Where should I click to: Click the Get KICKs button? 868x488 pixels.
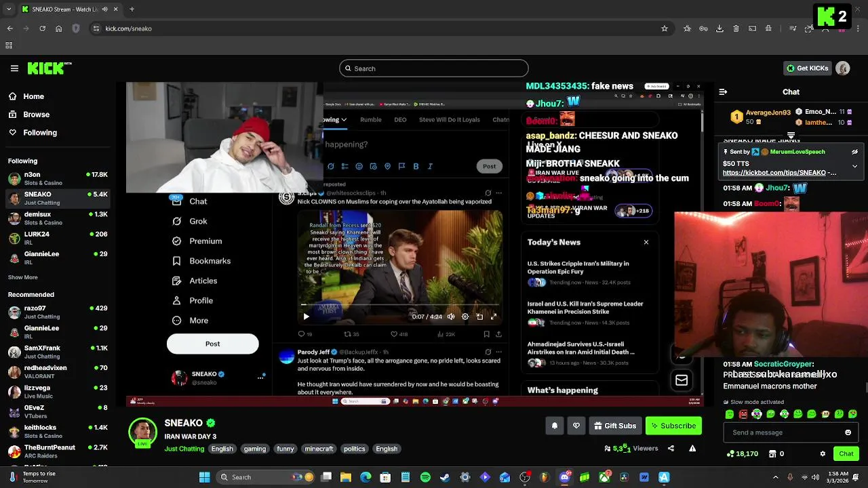pos(807,68)
